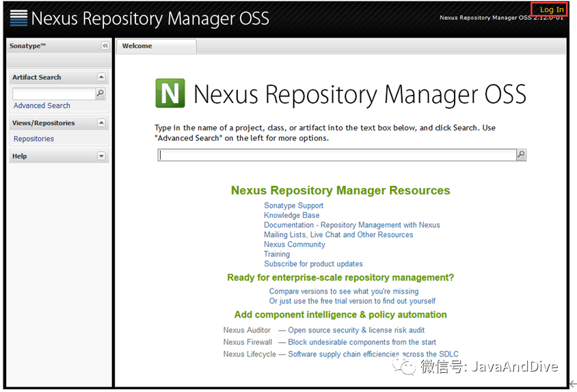Collapse the Views/Repositories section
Image resolution: width=577 pixels, height=392 pixels.
pos(101,122)
